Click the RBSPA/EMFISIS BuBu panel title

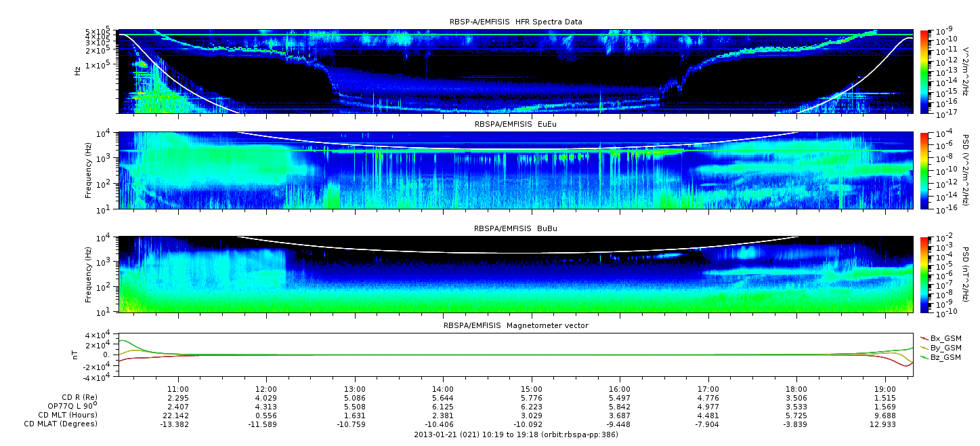point(515,230)
